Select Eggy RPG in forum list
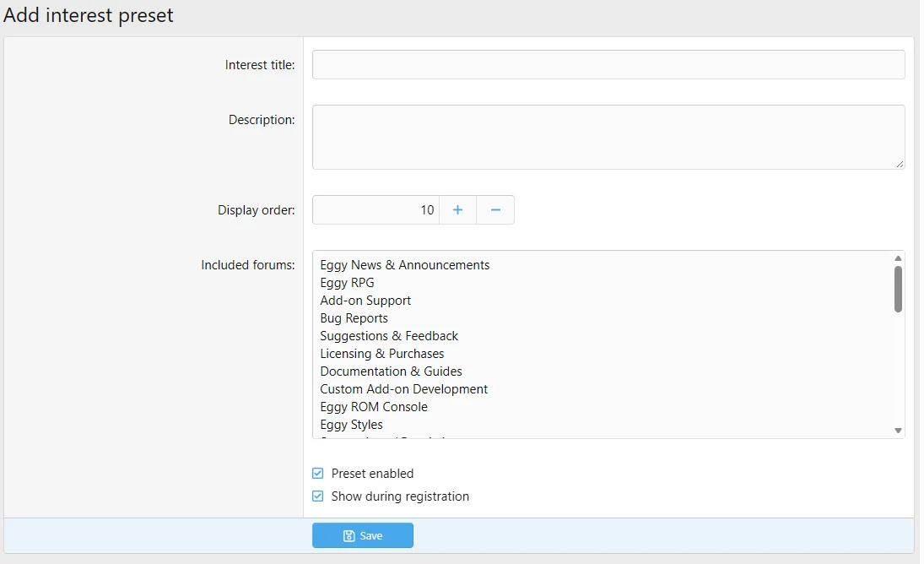 (x=347, y=283)
